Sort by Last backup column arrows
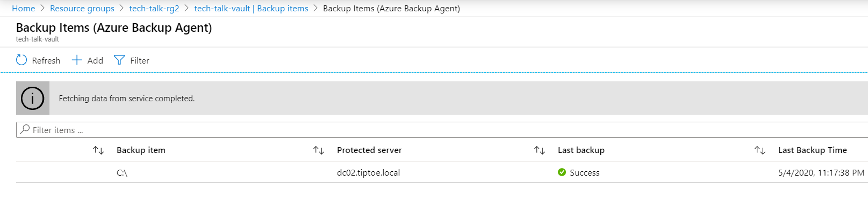The height and width of the screenshot is (202, 868). click(540, 150)
